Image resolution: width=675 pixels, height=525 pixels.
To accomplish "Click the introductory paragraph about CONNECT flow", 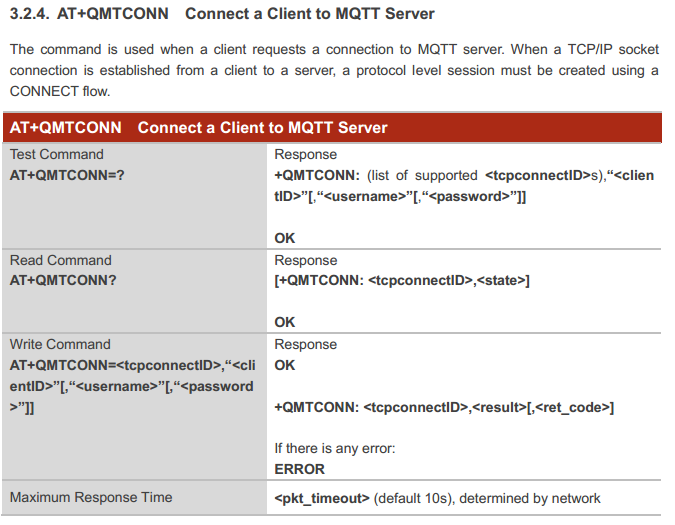I will (334, 70).
